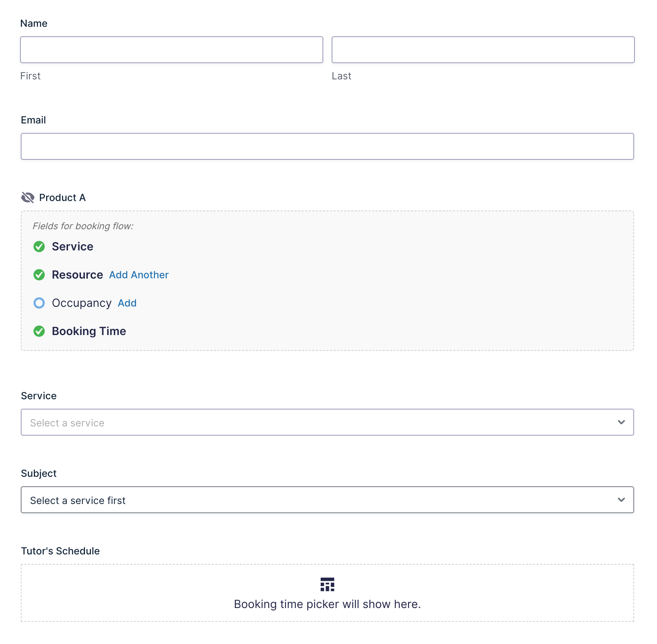This screenshot has height=644, width=657.
Task: Click the Resource item in booking flow
Action: pos(77,275)
